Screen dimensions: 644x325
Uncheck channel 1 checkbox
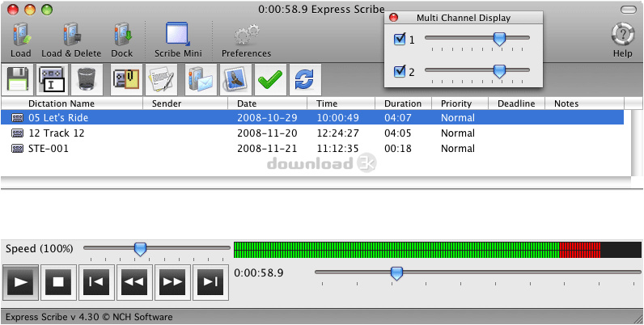400,39
